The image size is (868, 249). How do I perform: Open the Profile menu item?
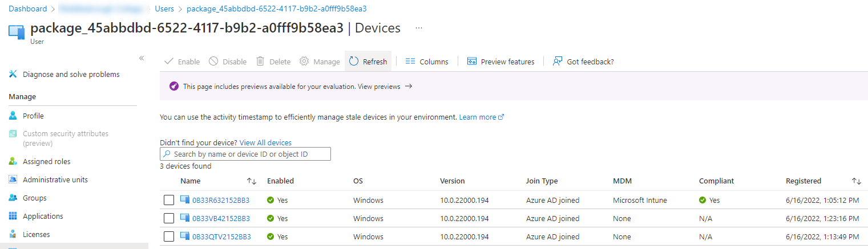pos(33,116)
